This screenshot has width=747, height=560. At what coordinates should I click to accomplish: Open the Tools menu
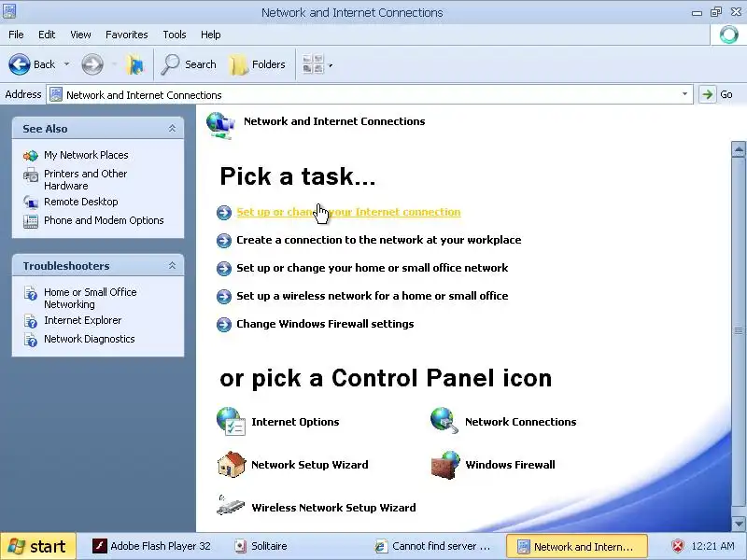[x=175, y=35]
